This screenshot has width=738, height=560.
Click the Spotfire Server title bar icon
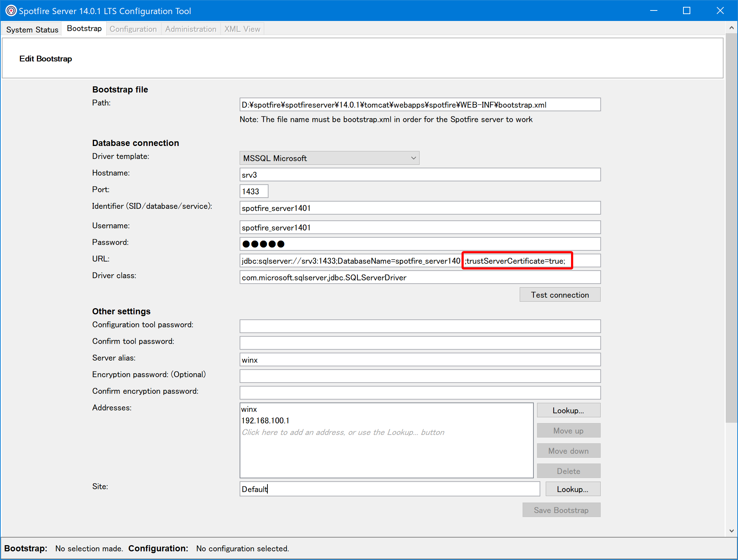click(x=11, y=10)
